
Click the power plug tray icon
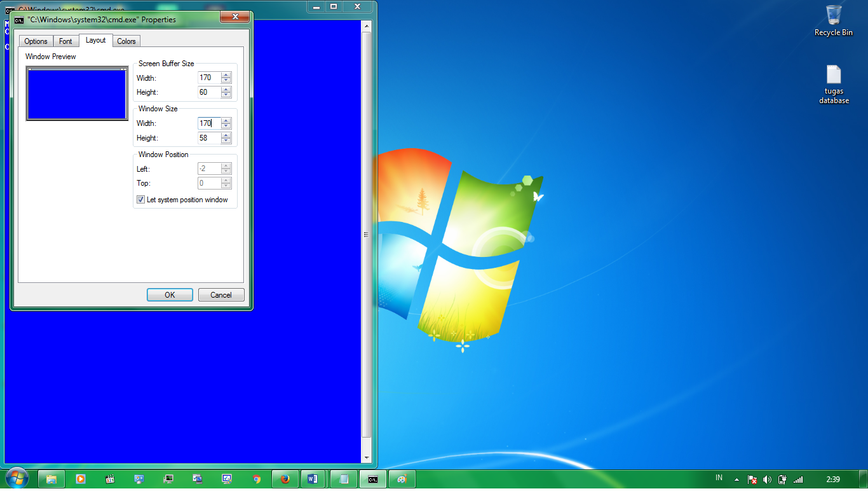[x=782, y=480]
